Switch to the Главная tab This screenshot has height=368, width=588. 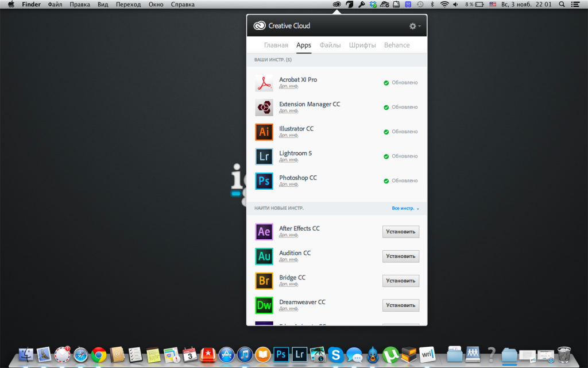(276, 45)
